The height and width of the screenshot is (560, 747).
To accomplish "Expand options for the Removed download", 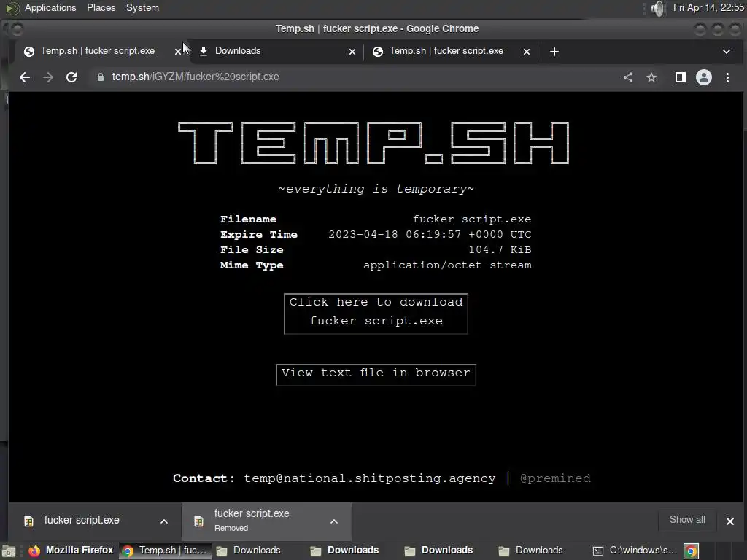I will point(334,521).
